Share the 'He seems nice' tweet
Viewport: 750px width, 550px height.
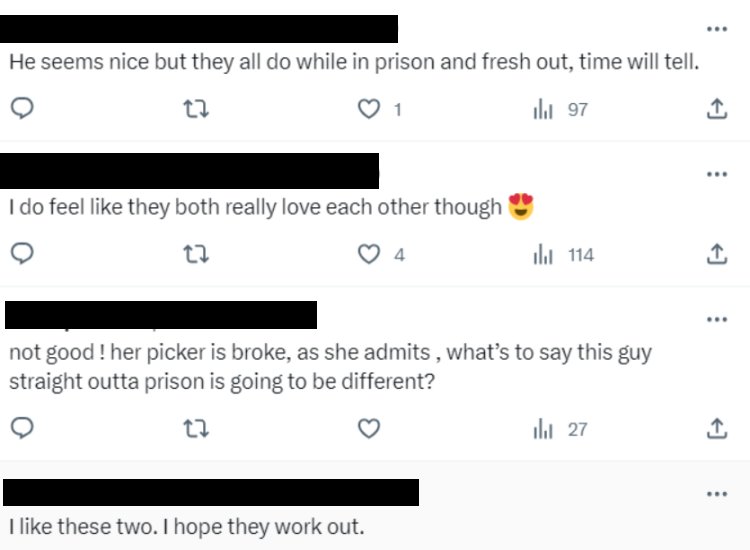717,109
